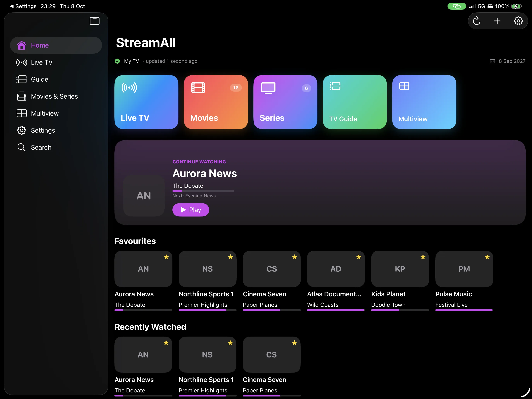Viewport: 532px width, 399px height.
Task: Open the Continue Watching AN thumbnail
Action: [144, 195]
